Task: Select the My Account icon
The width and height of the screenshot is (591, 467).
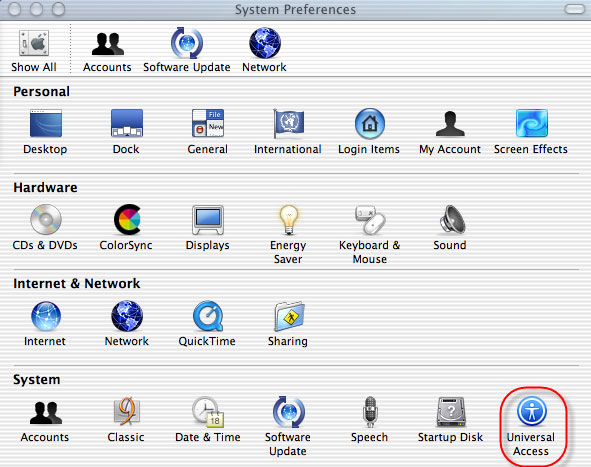Action: tap(450, 123)
